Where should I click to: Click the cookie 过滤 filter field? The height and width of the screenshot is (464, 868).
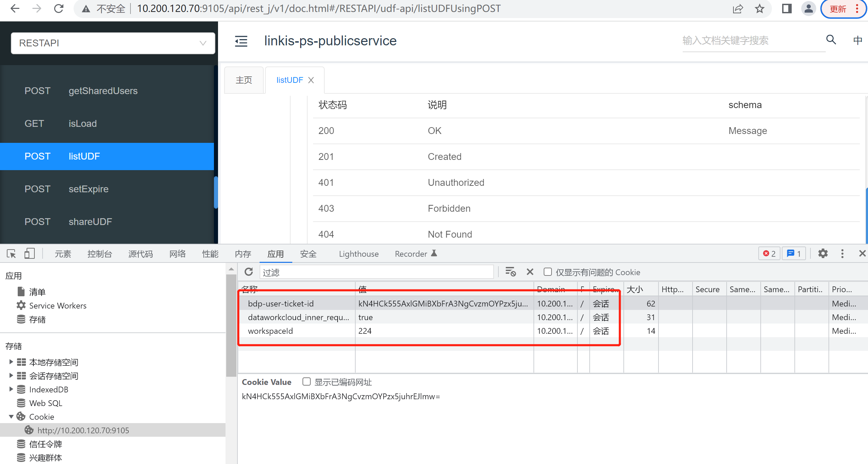click(375, 272)
